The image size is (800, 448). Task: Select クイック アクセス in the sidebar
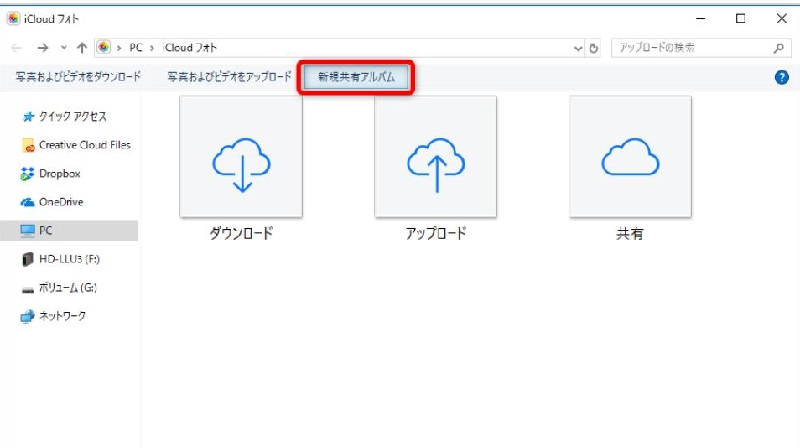tap(73, 116)
